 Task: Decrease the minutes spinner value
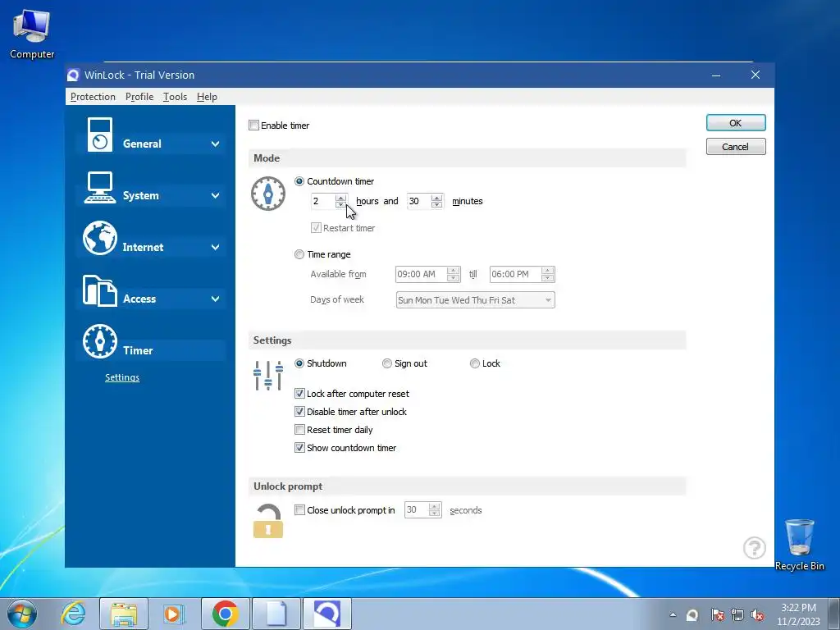click(437, 205)
